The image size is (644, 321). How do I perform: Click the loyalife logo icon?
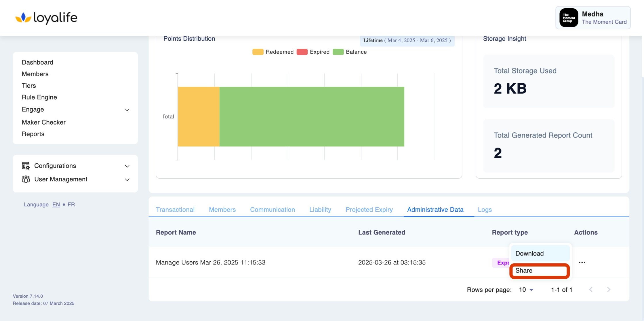23,18
